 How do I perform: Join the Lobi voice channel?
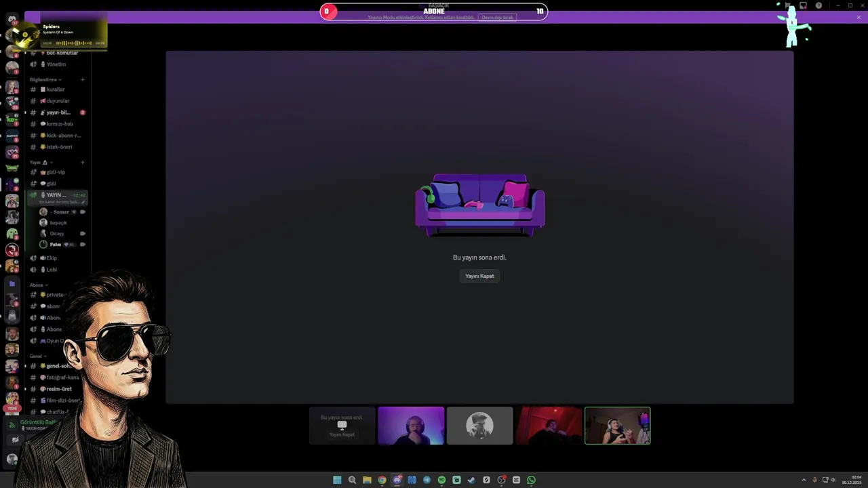57,270
